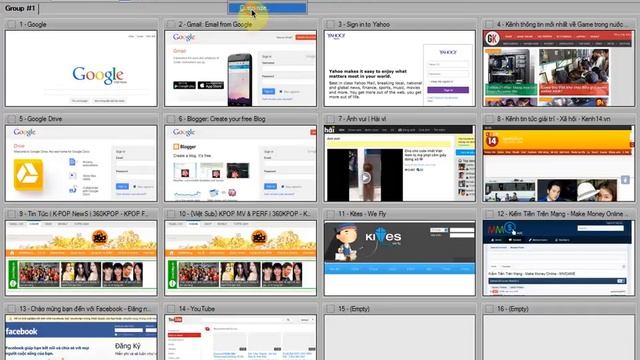Open the Facebook page thumbnail
The image size is (640, 360).
tap(81, 338)
